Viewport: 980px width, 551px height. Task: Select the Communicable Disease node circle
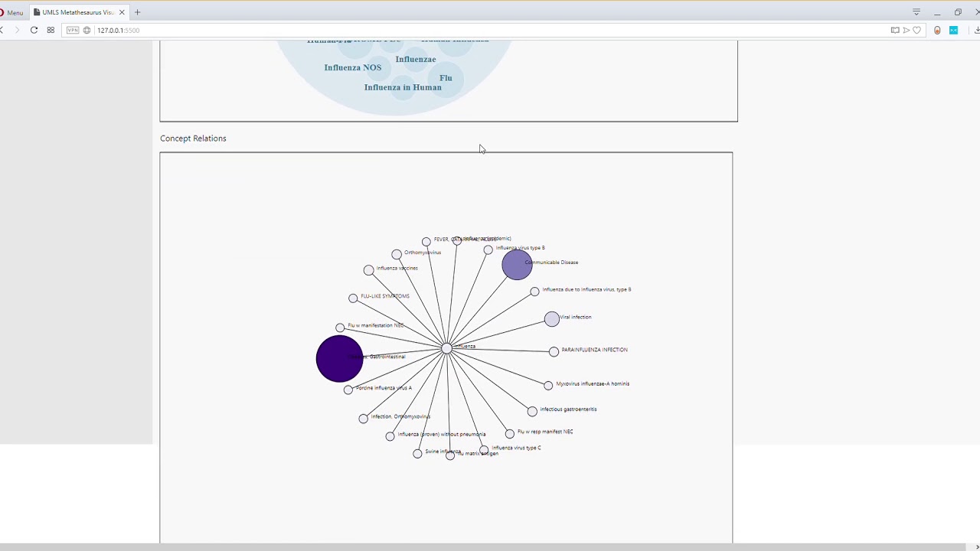(x=517, y=265)
